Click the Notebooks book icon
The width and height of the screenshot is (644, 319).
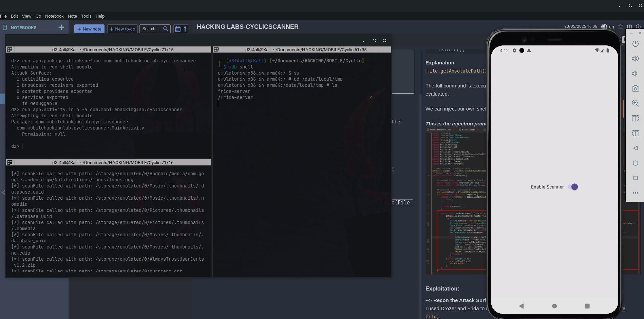pyautogui.click(x=5, y=27)
